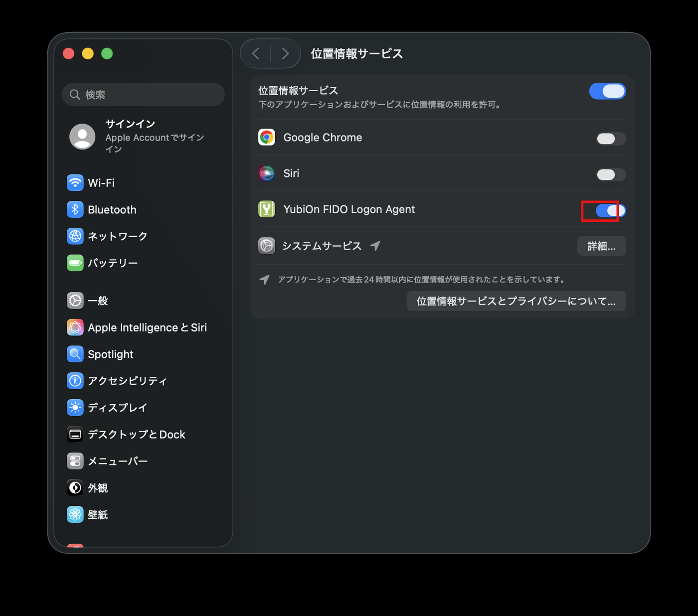
Task: Go back with the left chevron
Action: point(256,53)
